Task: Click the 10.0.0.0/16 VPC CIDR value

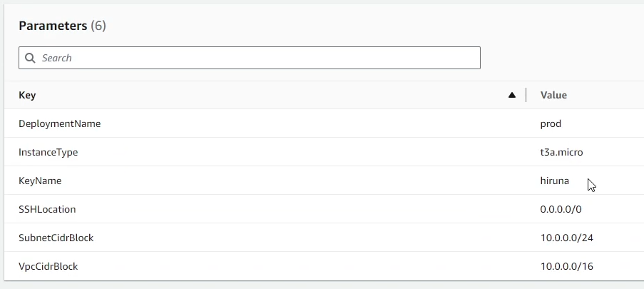Action: click(x=566, y=266)
